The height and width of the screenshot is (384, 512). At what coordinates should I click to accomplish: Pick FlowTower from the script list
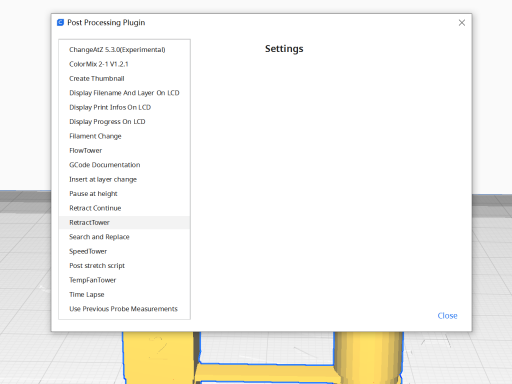coord(124,151)
